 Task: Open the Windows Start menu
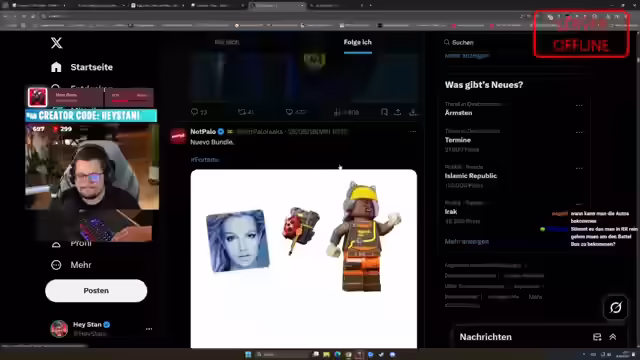(x=248, y=354)
